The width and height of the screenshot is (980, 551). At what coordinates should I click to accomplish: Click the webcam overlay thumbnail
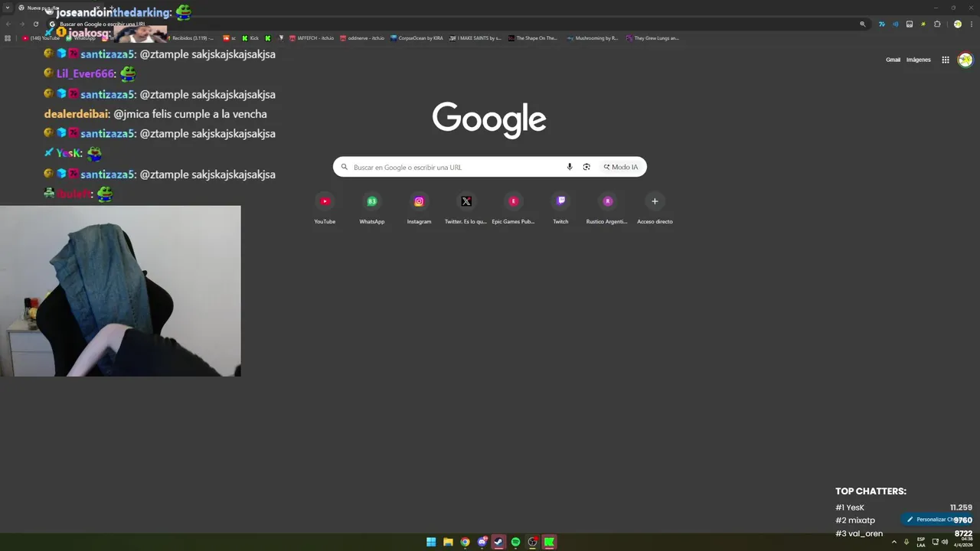tap(120, 291)
